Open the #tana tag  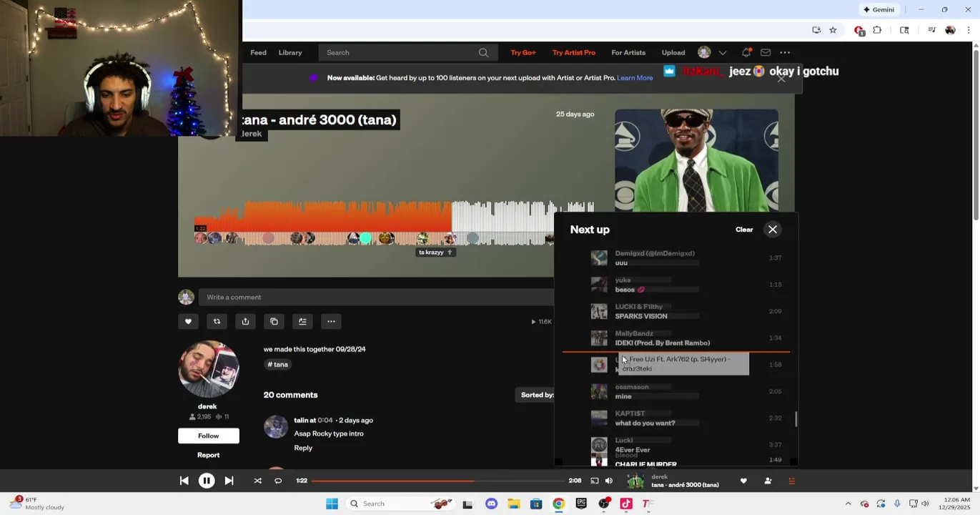(x=279, y=365)
